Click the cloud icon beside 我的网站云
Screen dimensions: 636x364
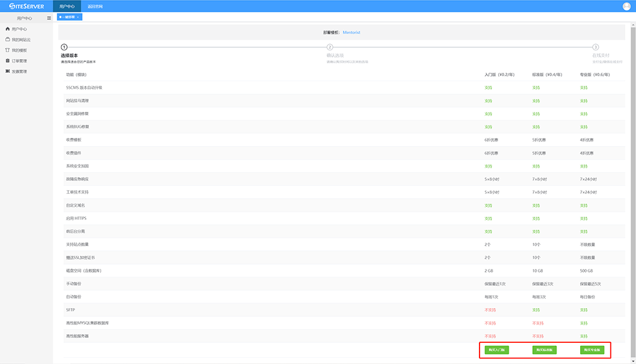[x=7, y=40]
